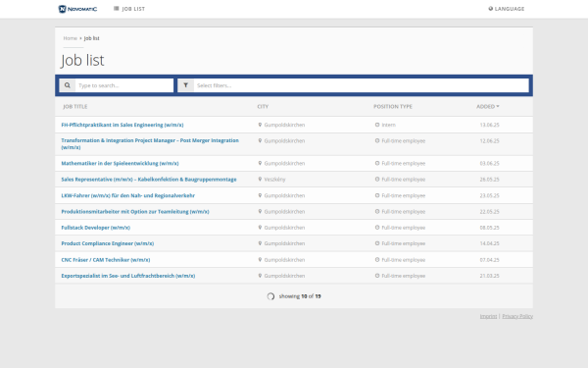This screenshot has width=588, height=368.
Task: Toggle the Added column sort arrow
Action: click(498, 107)
